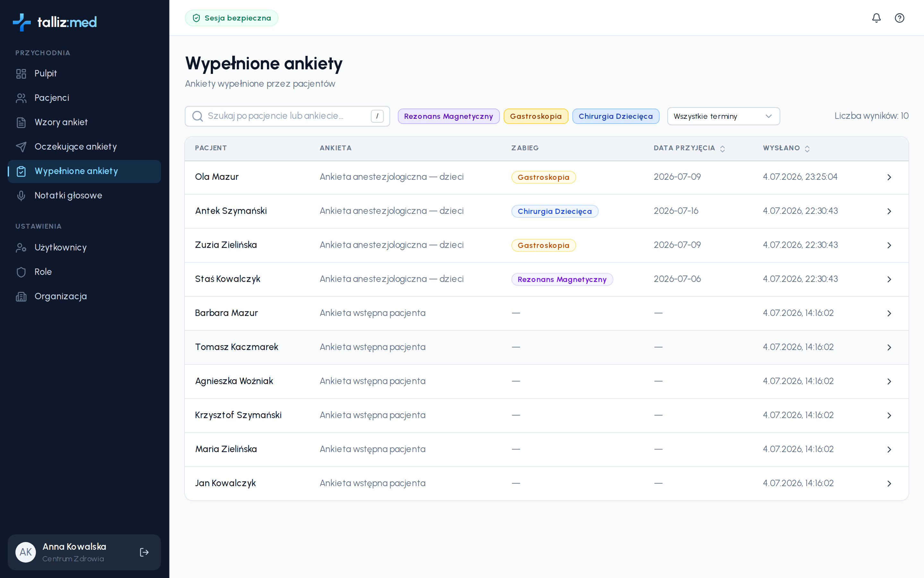The width and height of the screenshot is (924, 578).
Task: Click the Role shield icon
Action: [x=21, y=272]
